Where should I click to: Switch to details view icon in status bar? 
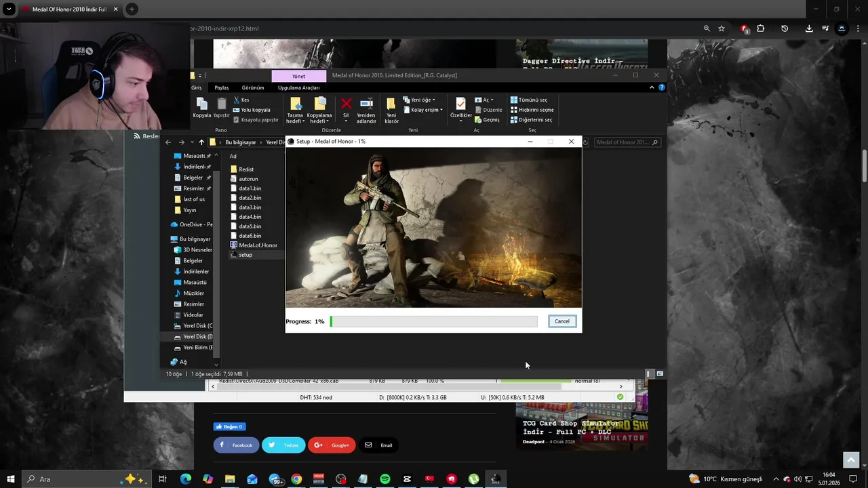[x=650, y=374]
